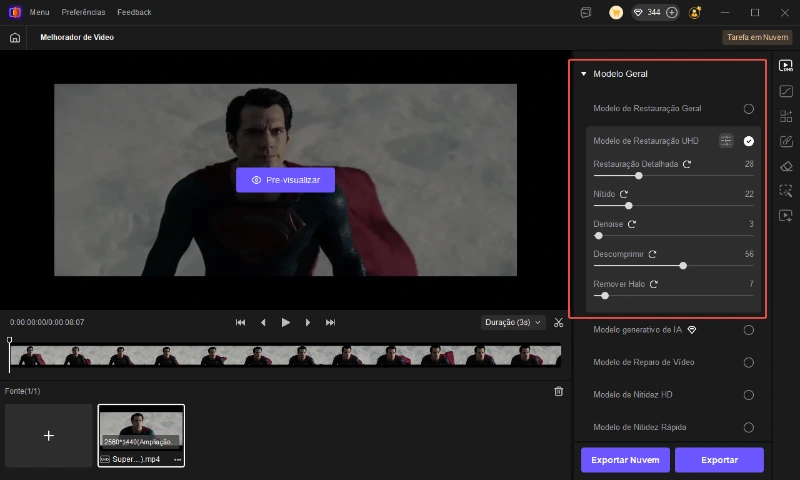Skip to the end of the video
Screen dimensions: 800x480
pos(331,322)
